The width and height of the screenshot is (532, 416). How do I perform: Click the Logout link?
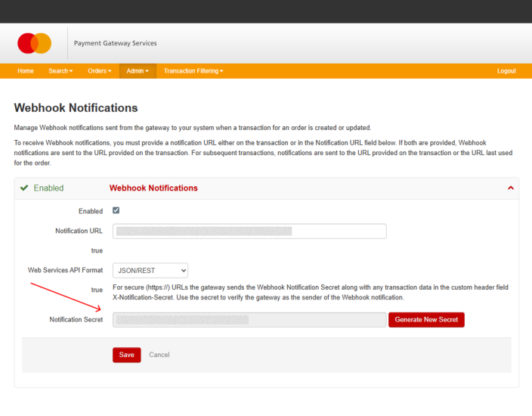click(x=506, y=71)
